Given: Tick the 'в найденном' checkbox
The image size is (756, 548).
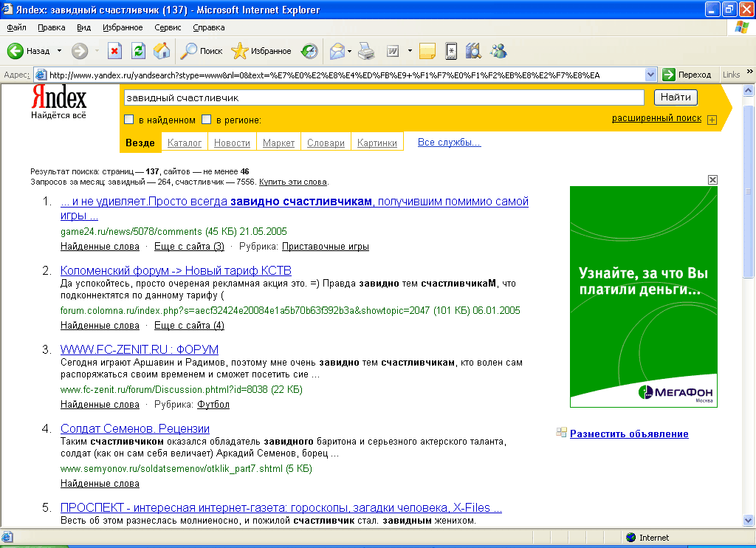Looking at the screenshot, I should point(128,119).
